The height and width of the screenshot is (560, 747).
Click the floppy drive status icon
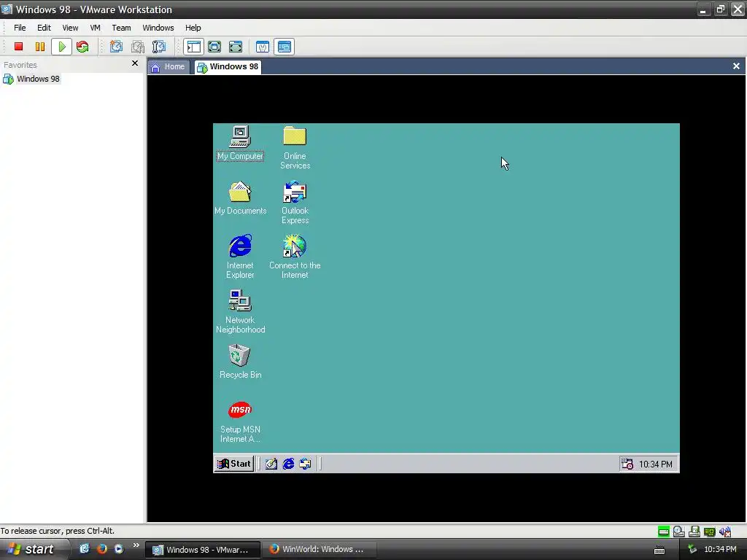point(694,532)
